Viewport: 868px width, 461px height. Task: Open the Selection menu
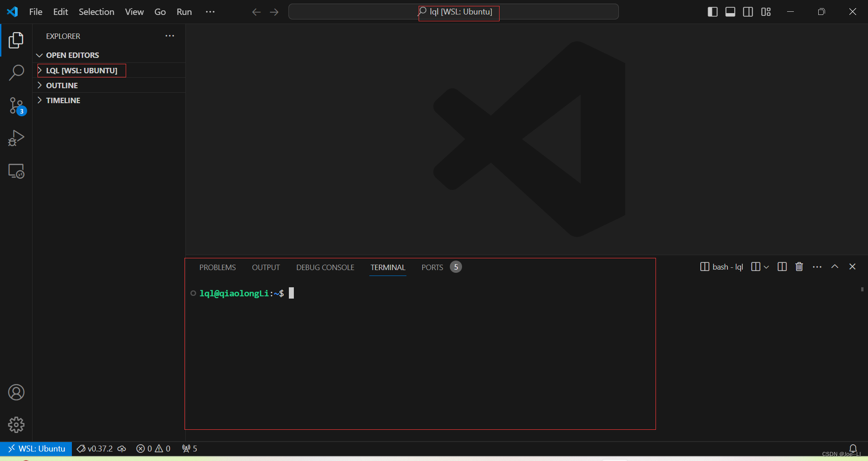(x=96, y=12)
